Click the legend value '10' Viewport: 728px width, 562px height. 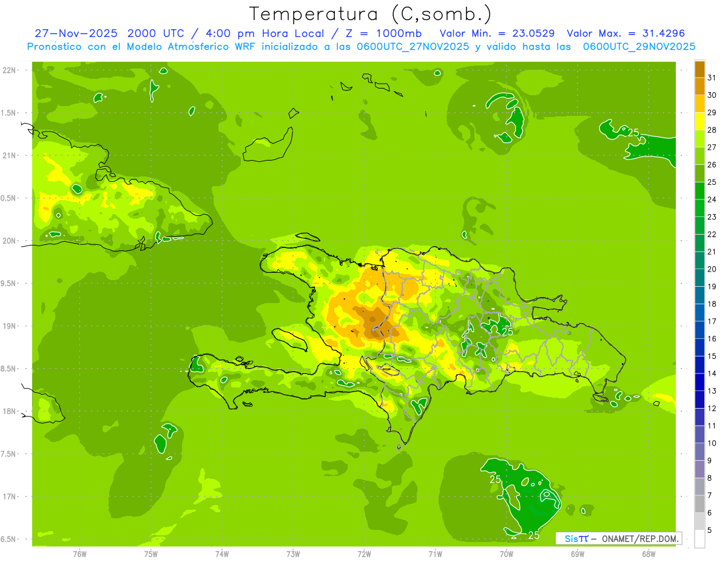712,443
